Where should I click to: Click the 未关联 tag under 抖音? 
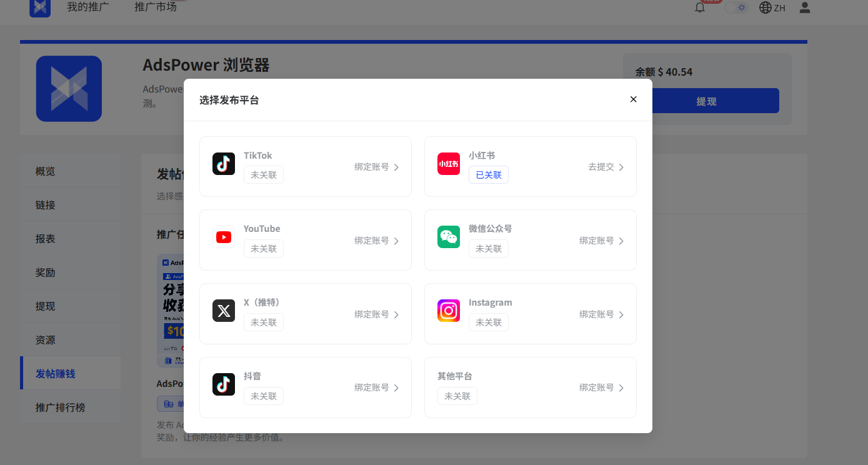(264, 396)
